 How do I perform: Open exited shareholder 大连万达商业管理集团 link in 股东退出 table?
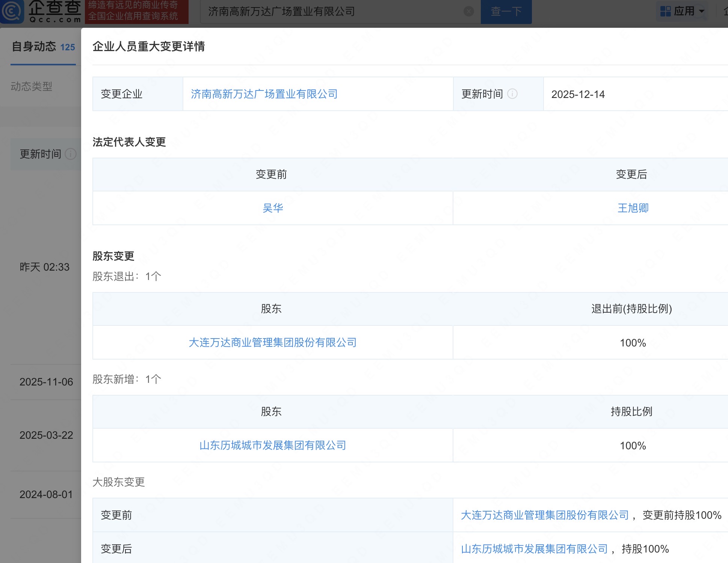click(273, 342)
